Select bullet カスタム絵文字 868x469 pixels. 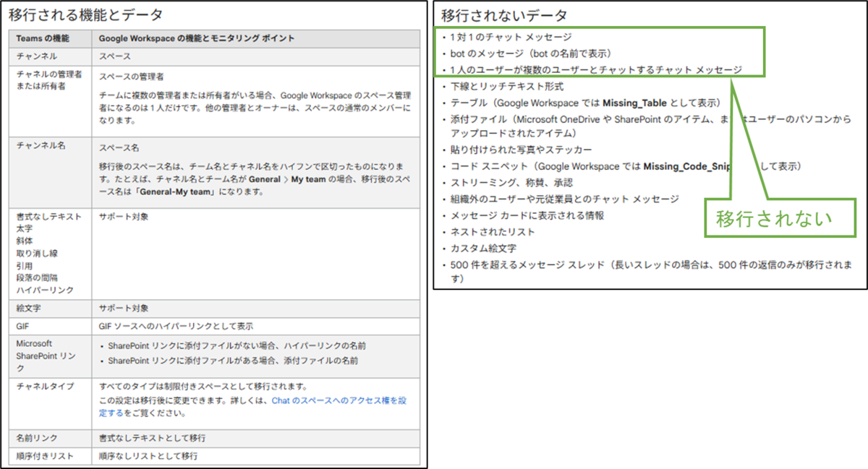click(483, 249)
